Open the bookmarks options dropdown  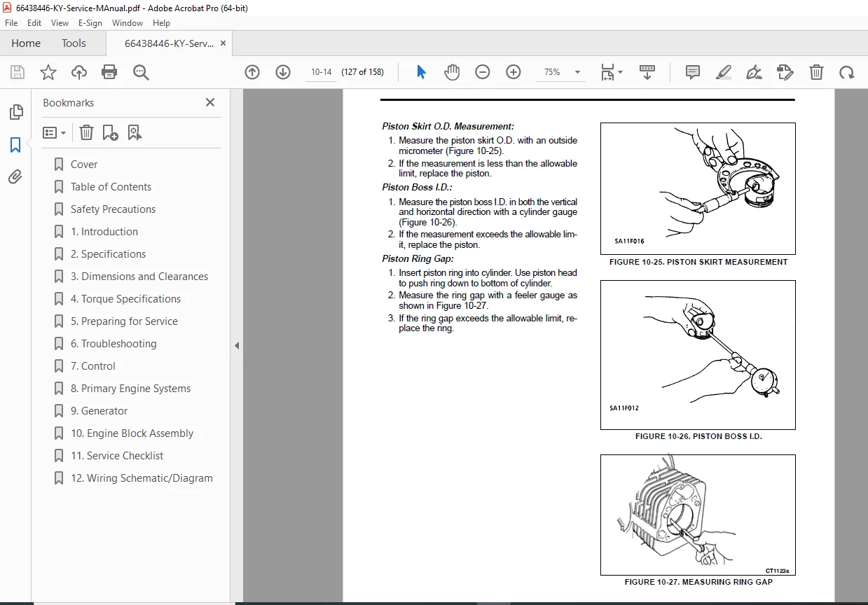click(x=55, y=132)
